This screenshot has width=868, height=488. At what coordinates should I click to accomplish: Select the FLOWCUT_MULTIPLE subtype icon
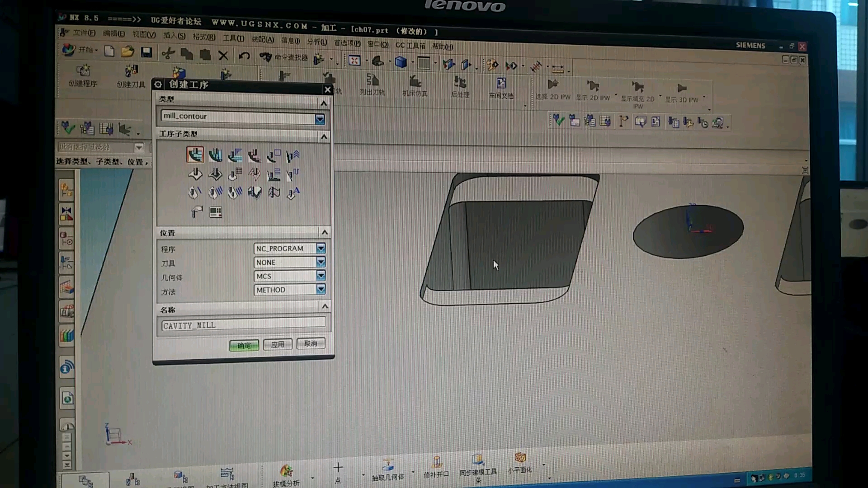pyautogui.click(x=215, y=192)
